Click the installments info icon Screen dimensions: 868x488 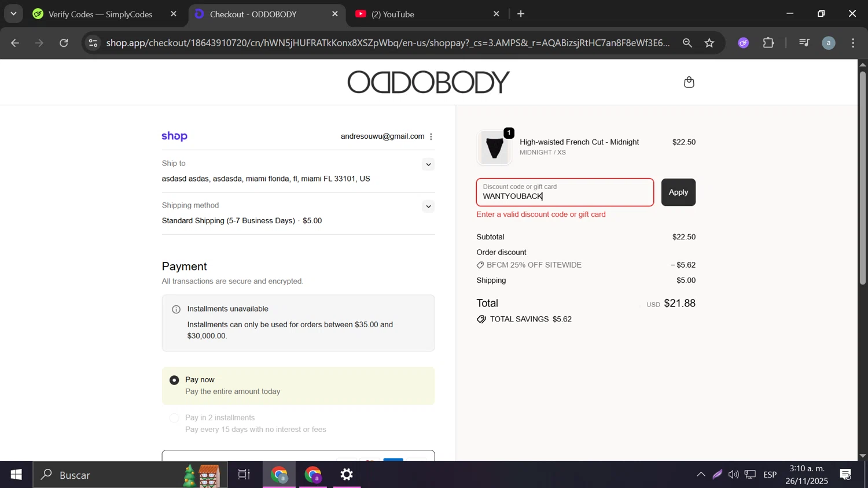click(176, 309)
